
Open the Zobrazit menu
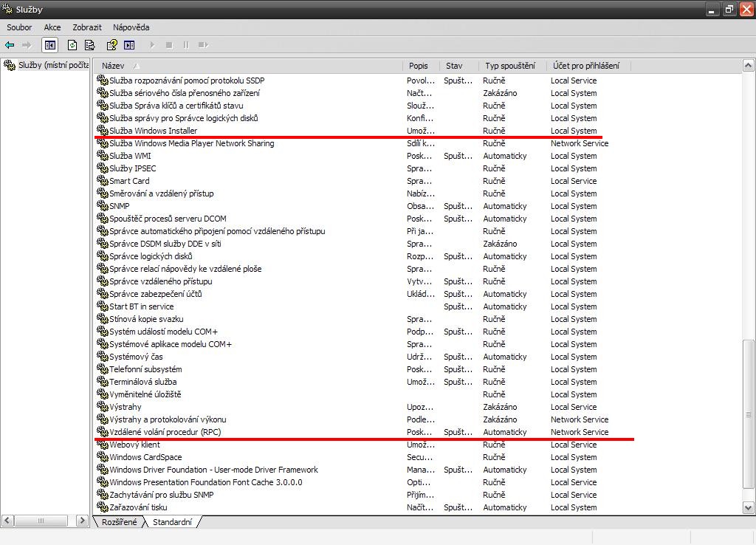coord(87,27)
